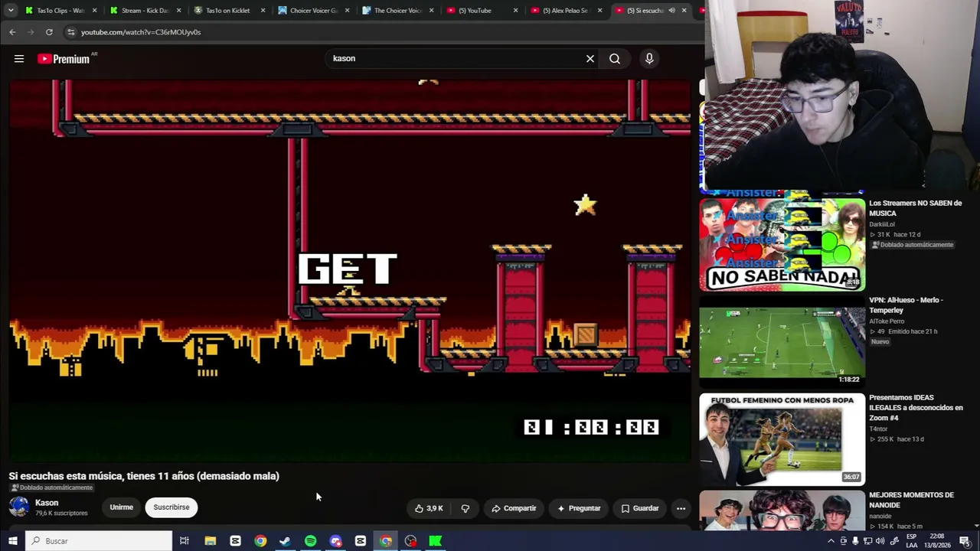Close the 'Tas1o Clips' tab
This screenshot has width=980, height=551.
95,11
